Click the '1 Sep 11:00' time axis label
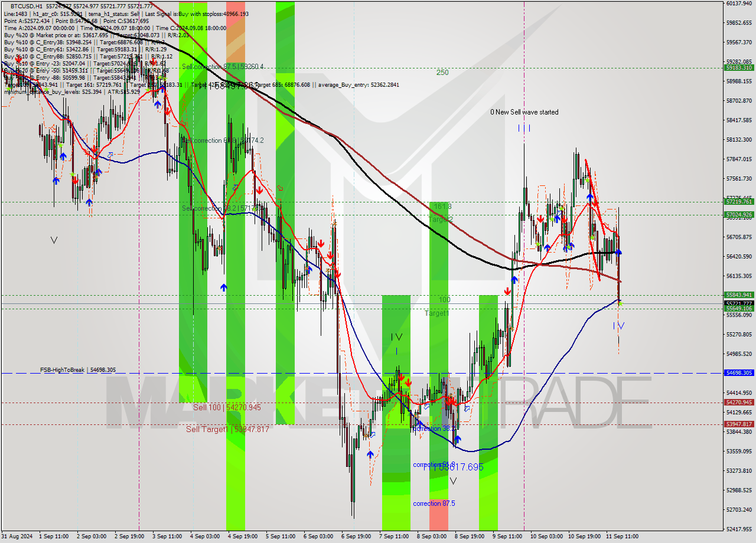This screenshot has height=543, width=756. click(54, 537)
